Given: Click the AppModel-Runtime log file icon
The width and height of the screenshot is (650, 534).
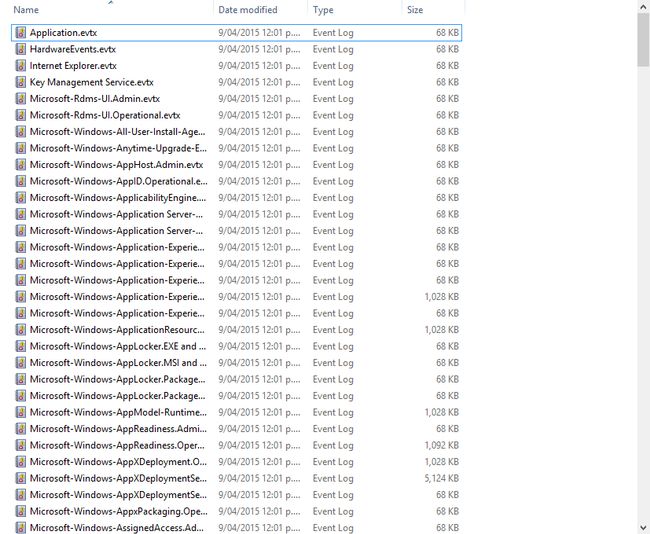Looking at the screenshot, I should pos(21,413).
